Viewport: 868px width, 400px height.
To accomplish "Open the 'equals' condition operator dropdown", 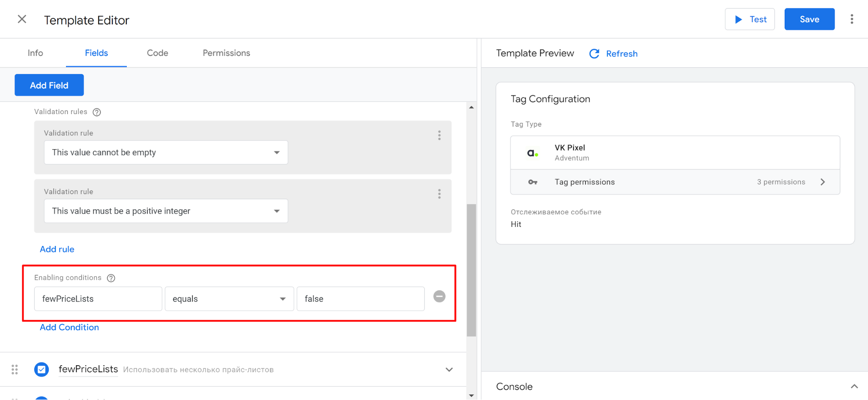I will click(x=229, y=298).
